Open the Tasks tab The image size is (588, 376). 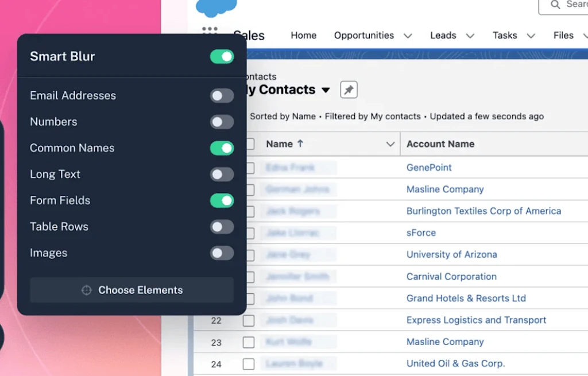pos(505,35)
